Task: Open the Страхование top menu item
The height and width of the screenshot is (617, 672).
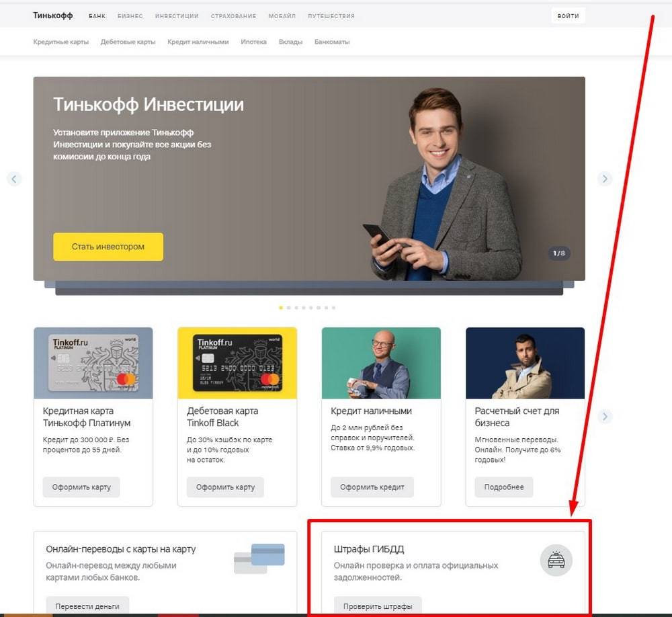Action: pos(233,16)
